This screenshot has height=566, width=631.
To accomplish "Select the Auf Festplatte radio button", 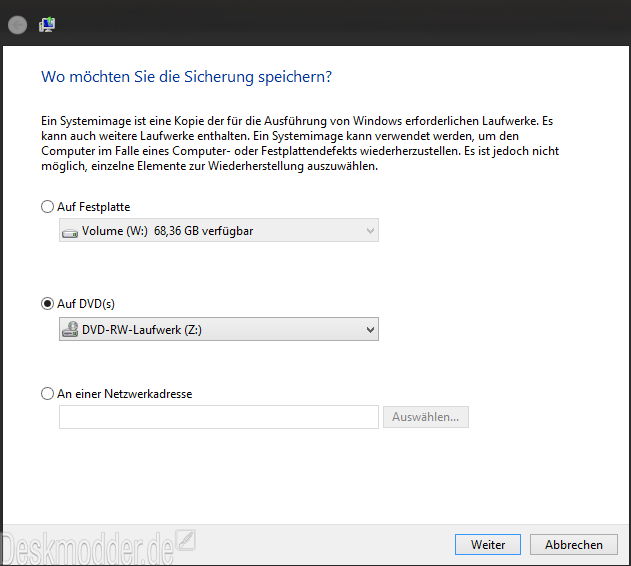I will (47, 207).
